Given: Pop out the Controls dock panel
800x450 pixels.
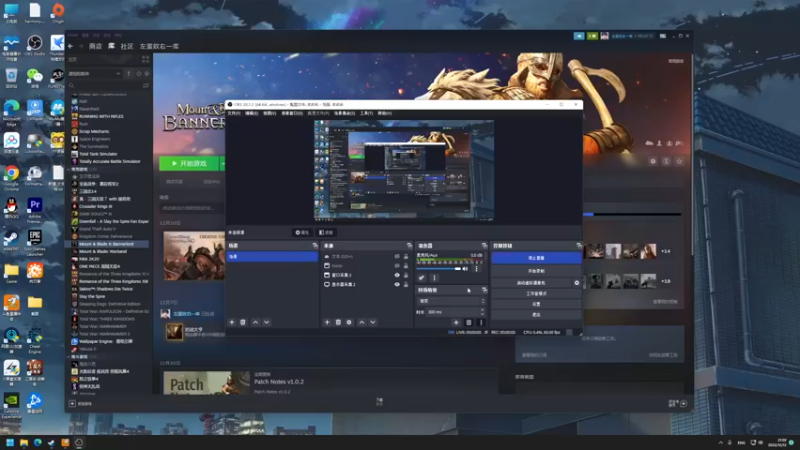Looking at the screenshot, I should coord(579,246).
